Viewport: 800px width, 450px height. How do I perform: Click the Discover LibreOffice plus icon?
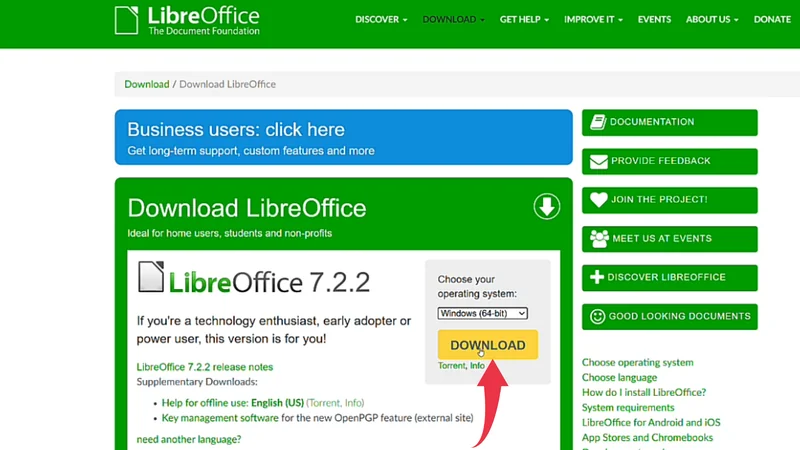[598, 277]
